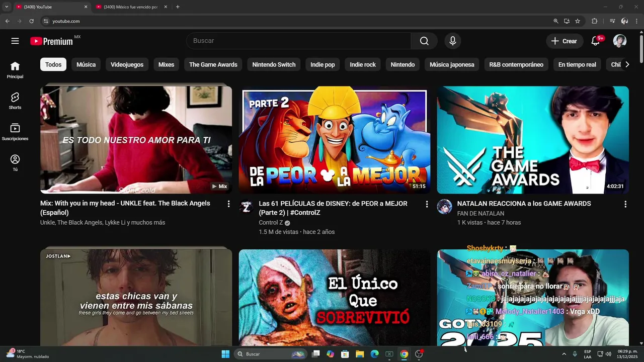Open Suscripciones in the sidebar
This screenshot has width=644, height=362.
pyautogui.click(x=15, y=132)
